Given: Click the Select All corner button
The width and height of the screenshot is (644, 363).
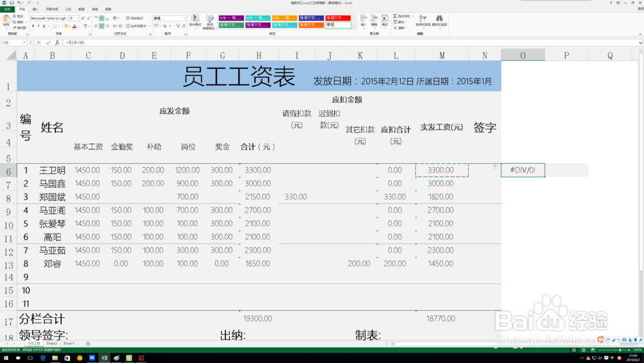Looking at the screenshot, I should coord(10,55).
